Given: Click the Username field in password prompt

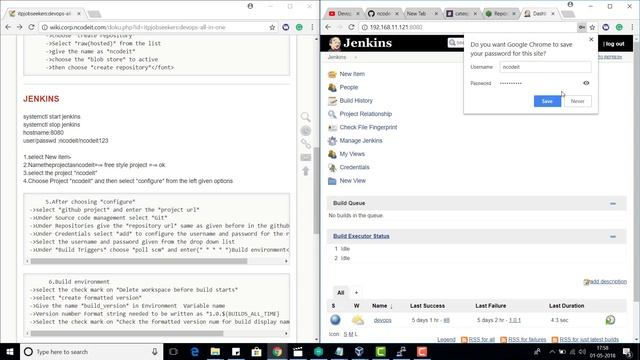Looking at the screenshot, I should pos(545,67).
